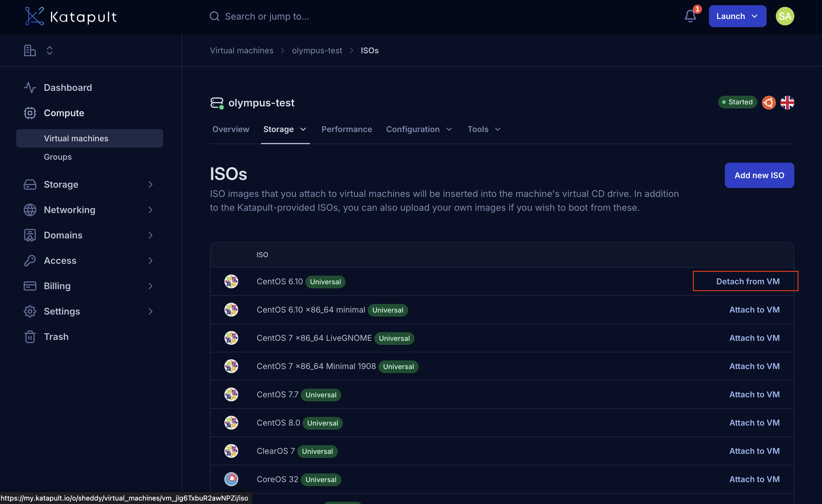Viewport: 822px width, 504px height.
Task: Click the Compute chip icon
Action: click(30, 113)
